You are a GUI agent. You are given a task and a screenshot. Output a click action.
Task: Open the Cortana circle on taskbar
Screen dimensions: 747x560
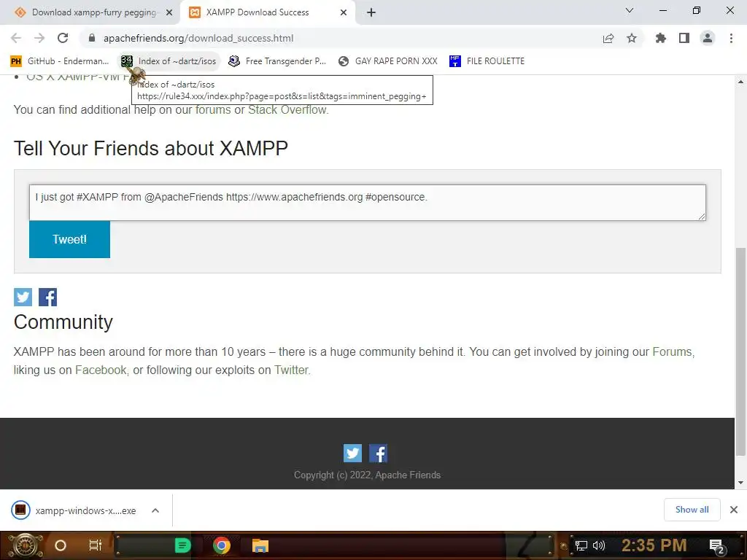pos(61,545)
